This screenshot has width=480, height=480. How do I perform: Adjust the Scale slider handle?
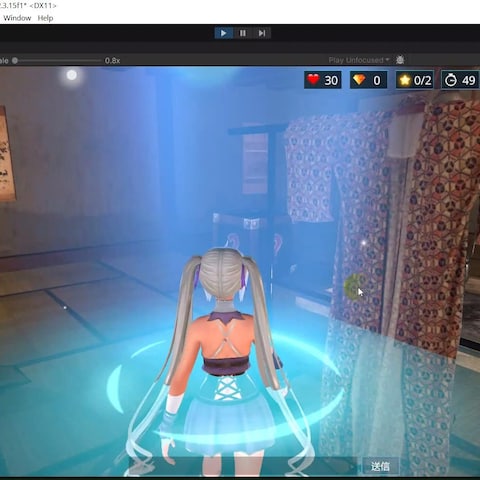[x=15, y=60]
